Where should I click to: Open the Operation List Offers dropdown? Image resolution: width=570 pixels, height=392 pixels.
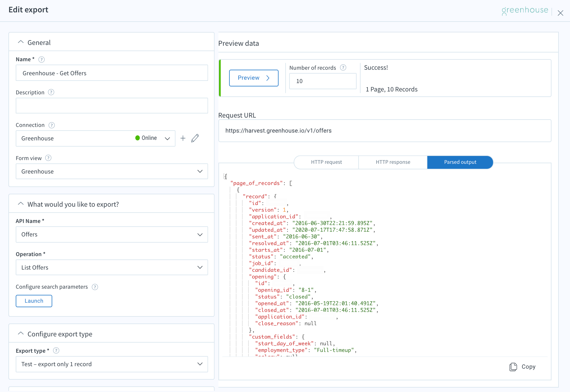pos(112,268)
